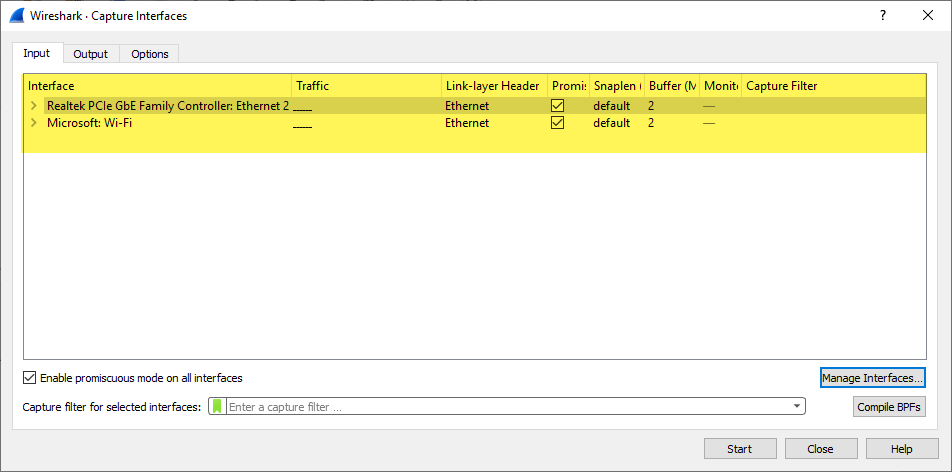Image resolution: width=952 pixels, height=472 pixels.
Task: Click the Link-layer Header column header
Action: pyautogui.click(x=493, y=86)
